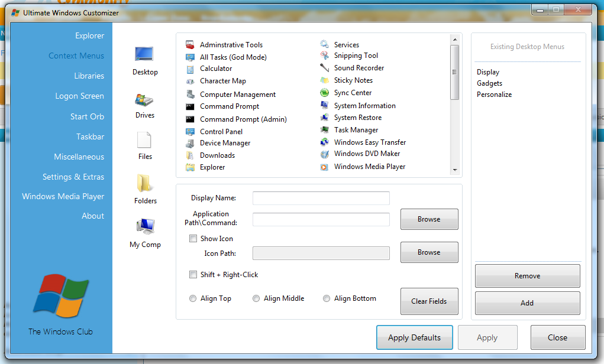Focus the Application Path\Command input field
604x364 pixels.
321,219
